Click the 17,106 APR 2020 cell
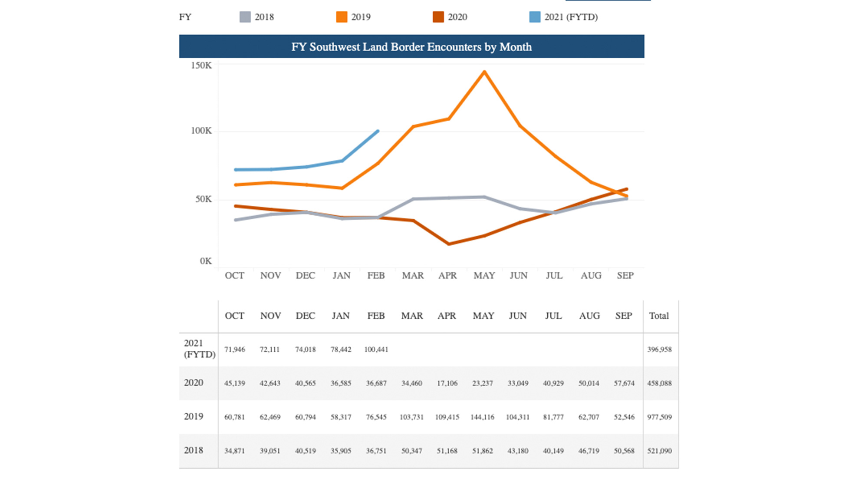The width and height of the screenshot is (868, 488). (447, 383)
